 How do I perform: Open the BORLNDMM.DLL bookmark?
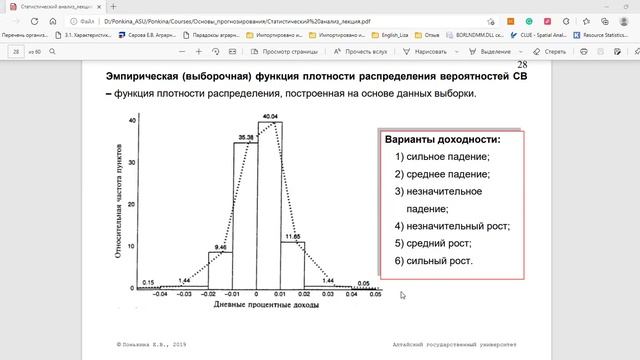click(474, 35)
